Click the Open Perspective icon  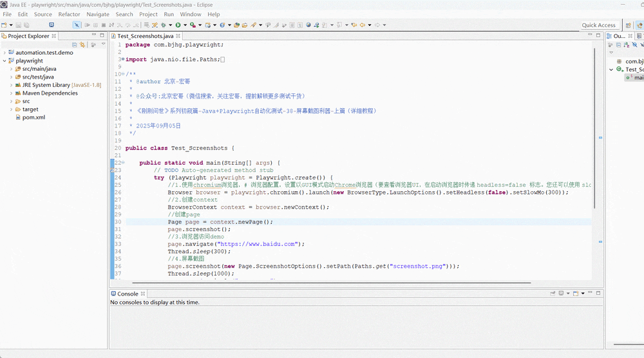(x=629, y=25)
